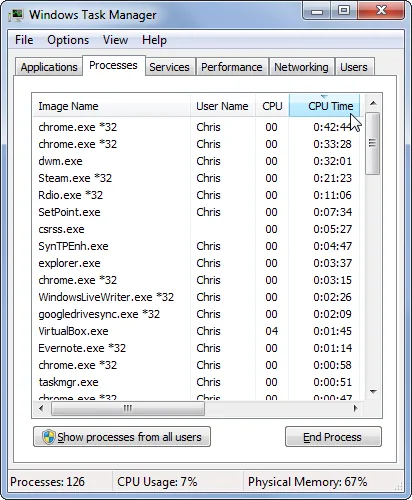Image resolution: width=412 pixels, height=500 pixels.
Task: Switch to the Services tab
Action: pyautogui.click(x=169, y=67)
